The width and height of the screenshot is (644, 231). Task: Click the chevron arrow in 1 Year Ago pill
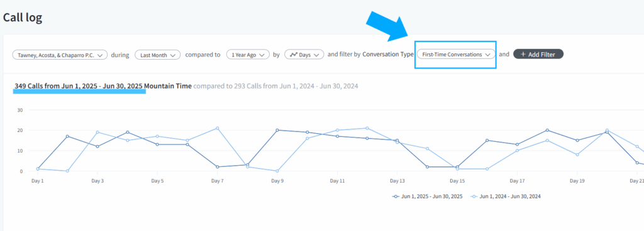click(x=262, y=55)
